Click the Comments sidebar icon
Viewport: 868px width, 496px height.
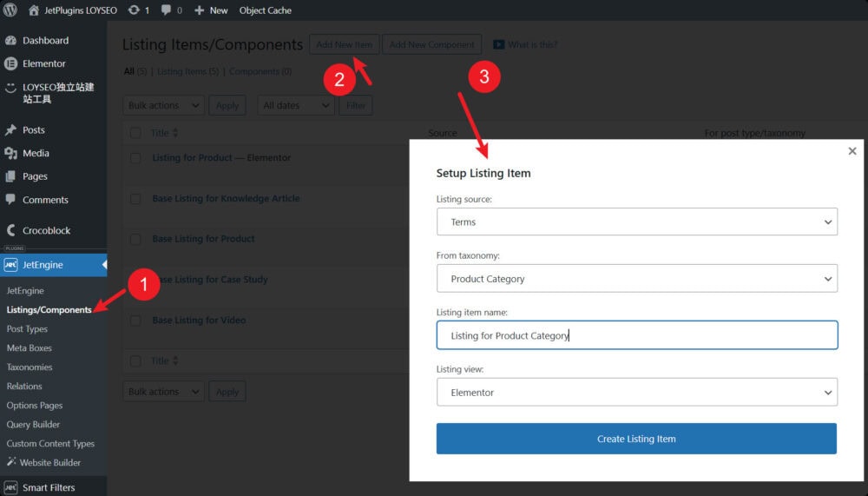(x=10, y=199)
